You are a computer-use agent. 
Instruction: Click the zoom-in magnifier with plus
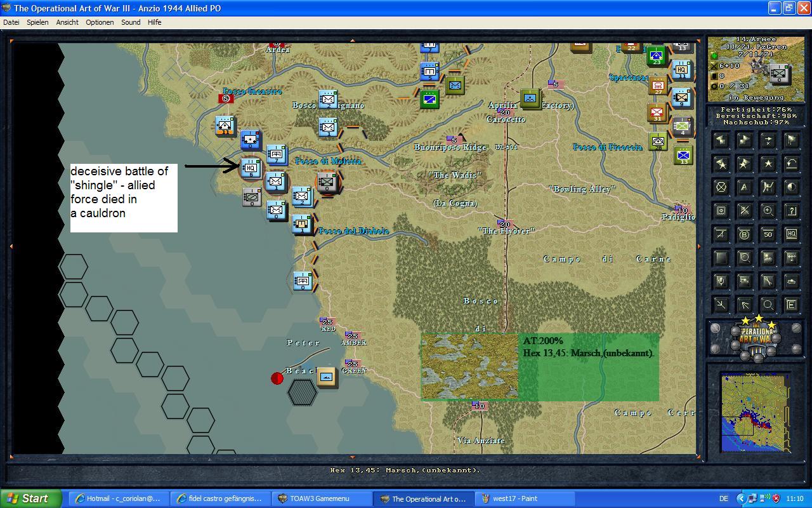pyautogui.click(x=768, y=211)
